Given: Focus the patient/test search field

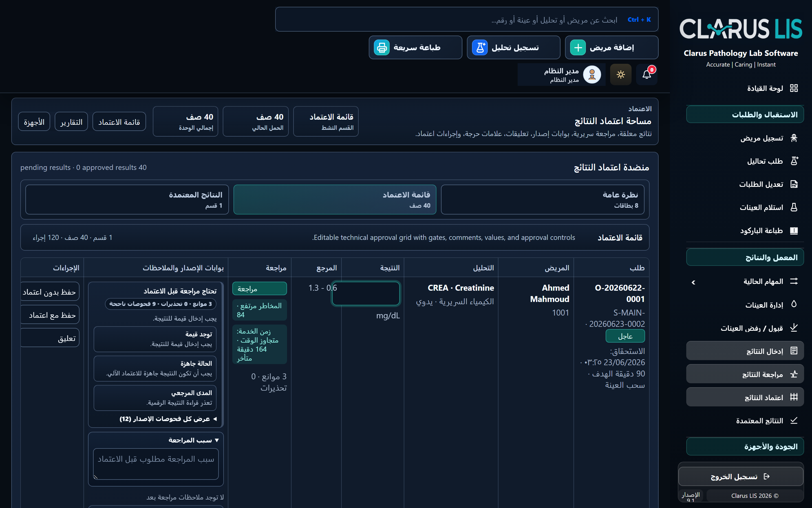Looking at the screenshot, I should click(x=467, y=19).
